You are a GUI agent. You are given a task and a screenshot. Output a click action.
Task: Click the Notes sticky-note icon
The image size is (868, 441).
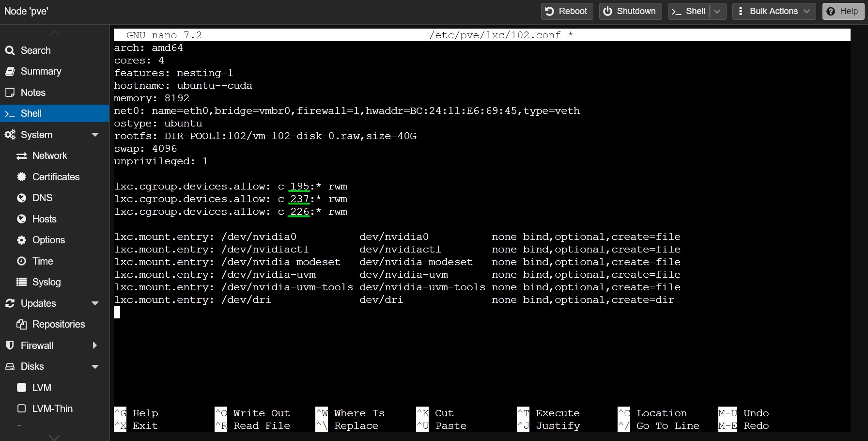pos(10,93)
